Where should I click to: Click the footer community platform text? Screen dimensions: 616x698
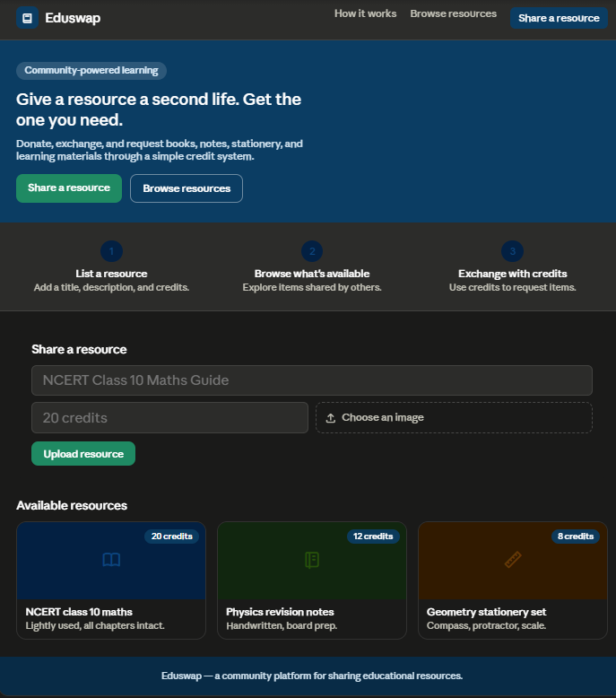(312, 676)
